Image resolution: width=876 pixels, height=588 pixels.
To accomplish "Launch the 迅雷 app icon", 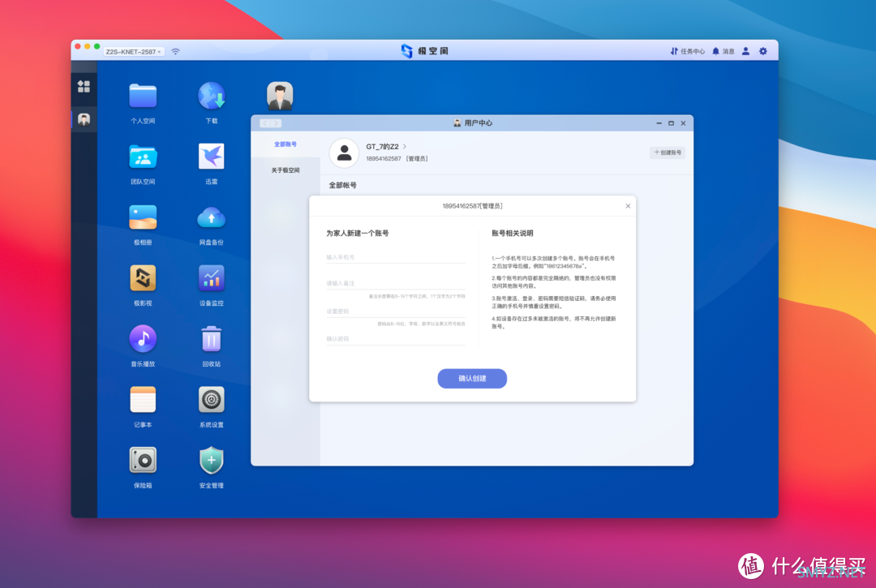I will point(211,157).
